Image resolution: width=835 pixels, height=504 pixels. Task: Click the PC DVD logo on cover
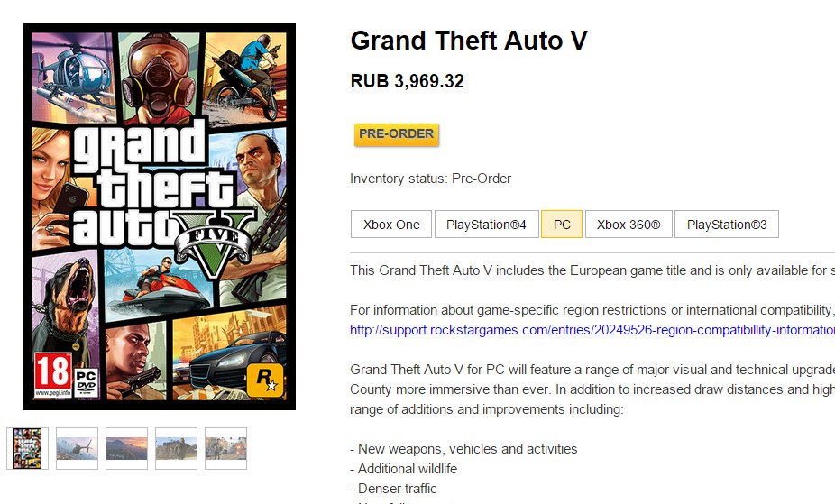(86, 382)
